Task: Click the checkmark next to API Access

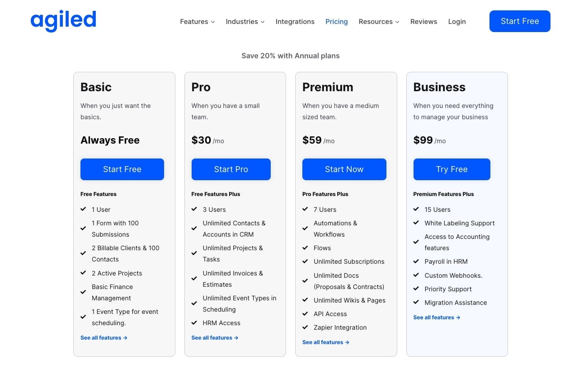Action: [x=306, y=313]
